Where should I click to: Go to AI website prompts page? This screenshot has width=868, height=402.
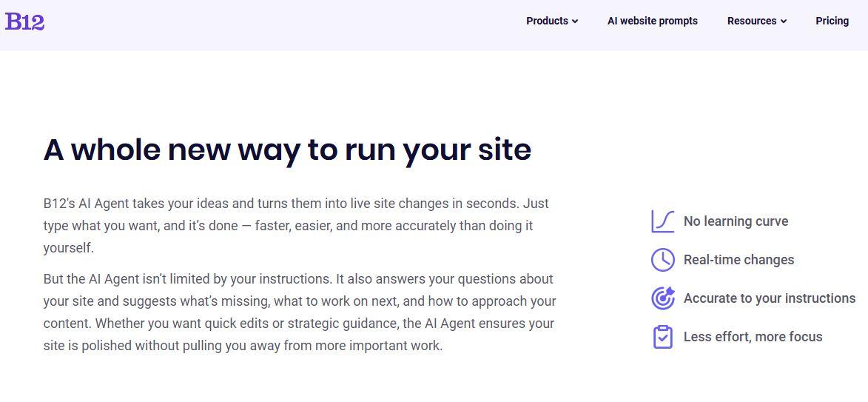pos(652,21)
